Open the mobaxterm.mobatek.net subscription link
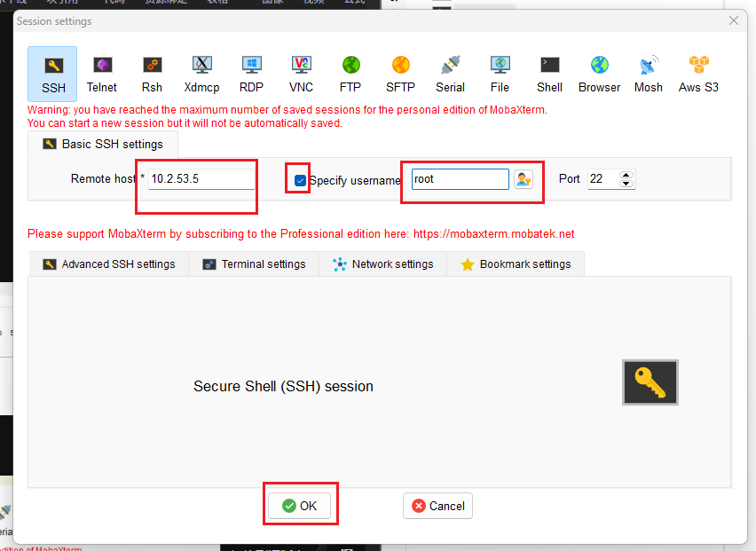Image resolution: width=756 pixels, height=551 pixels. click(x=493, y=234)
